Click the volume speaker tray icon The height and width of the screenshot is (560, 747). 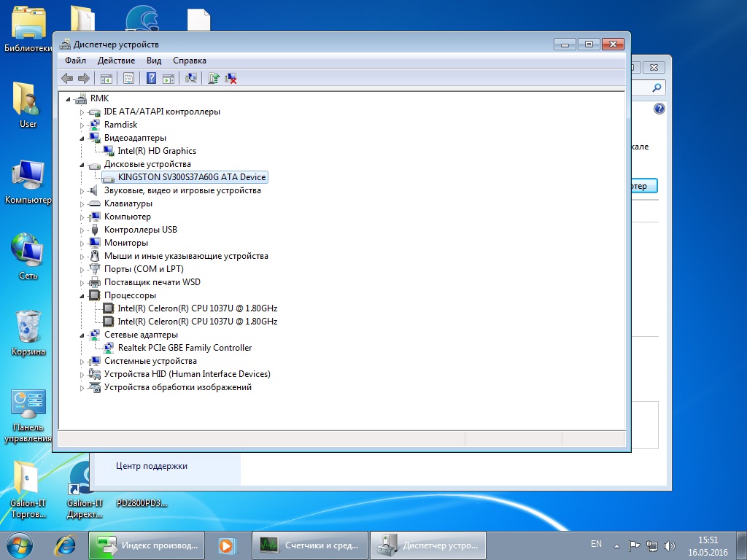[x=670, y=546]
